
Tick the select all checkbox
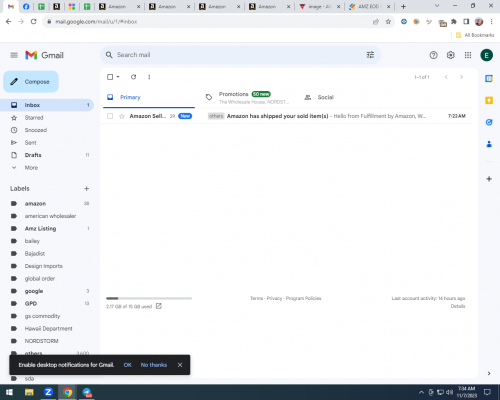click(x=110, y=77)
